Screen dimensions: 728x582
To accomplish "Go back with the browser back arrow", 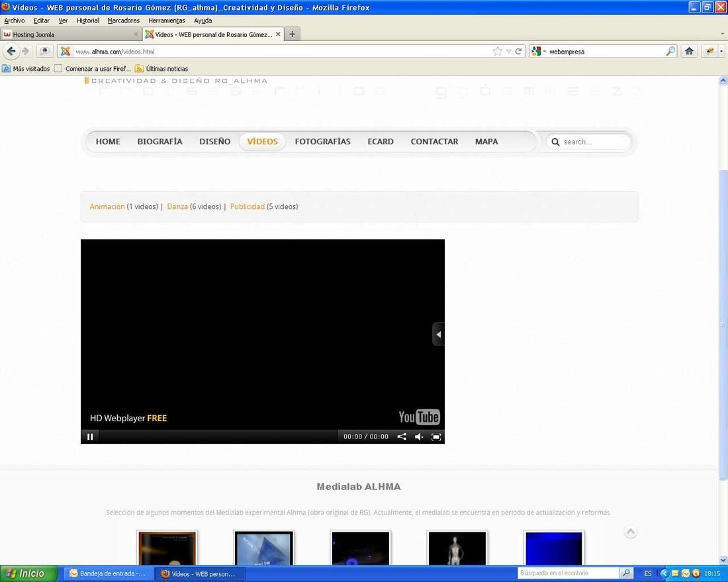I will pyautogui.click(x=11, y=51).
